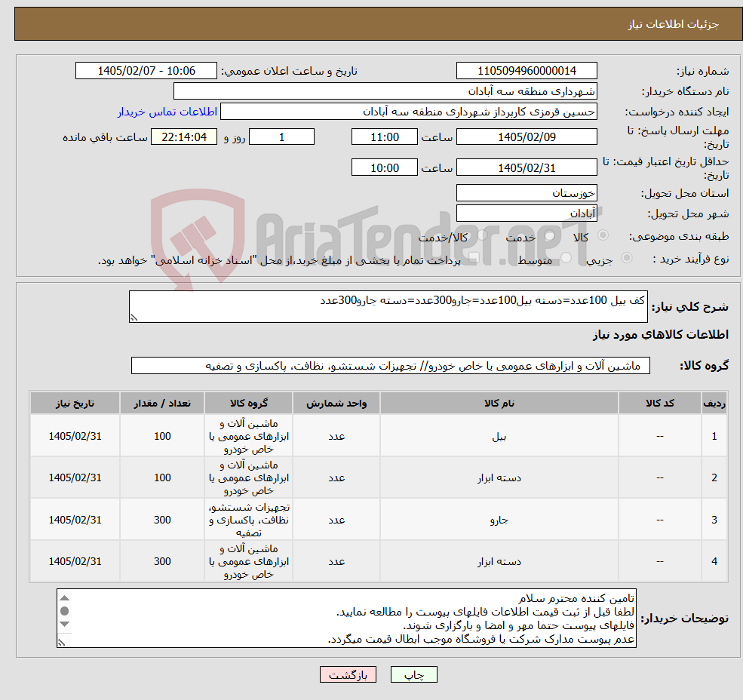Click goods group cell تجهیزات شستشو in row 3
The width and height of the screenshot is (743, 700).
tap(249, 520)
